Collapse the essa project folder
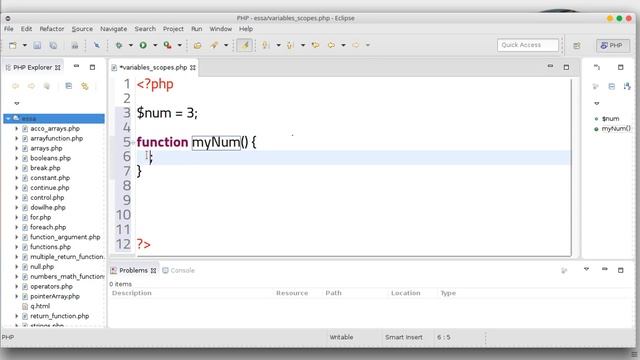Screen dimensions: 640x360 click(x=8, y=118)
